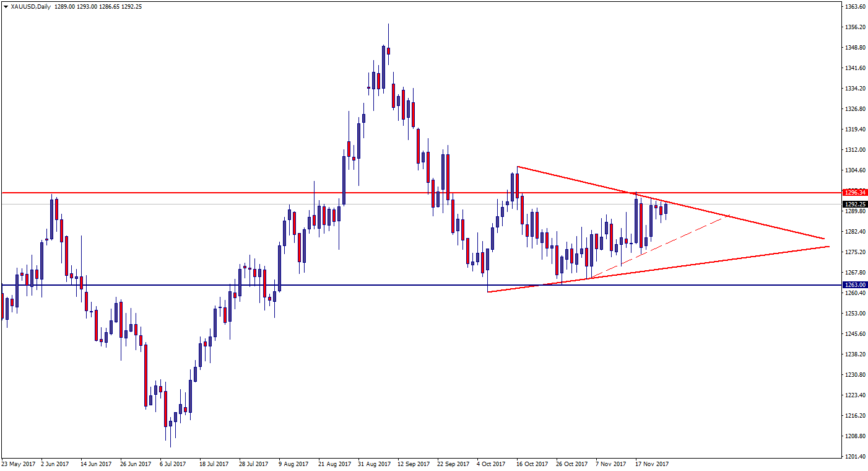This screenshot has height=471, width=868.
Task: Click the XAUUSD,Daily chart title text
Action: (x=31, y=7)
